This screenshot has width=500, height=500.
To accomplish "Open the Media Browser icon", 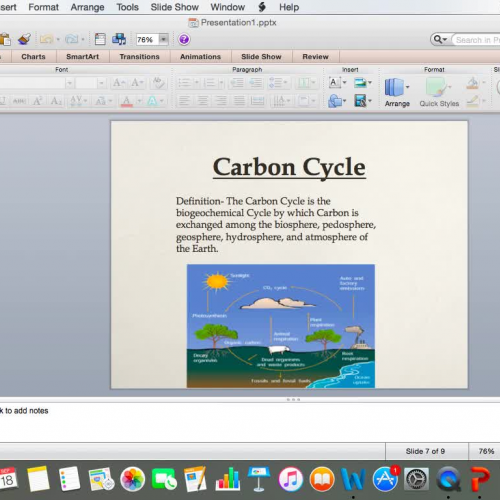I will (x=119, y=39).
